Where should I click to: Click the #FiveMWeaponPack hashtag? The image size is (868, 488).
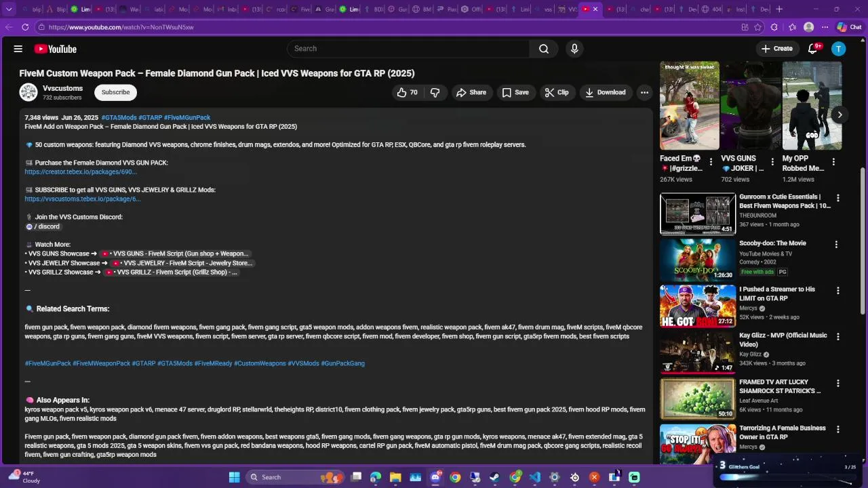click(101, 363)
